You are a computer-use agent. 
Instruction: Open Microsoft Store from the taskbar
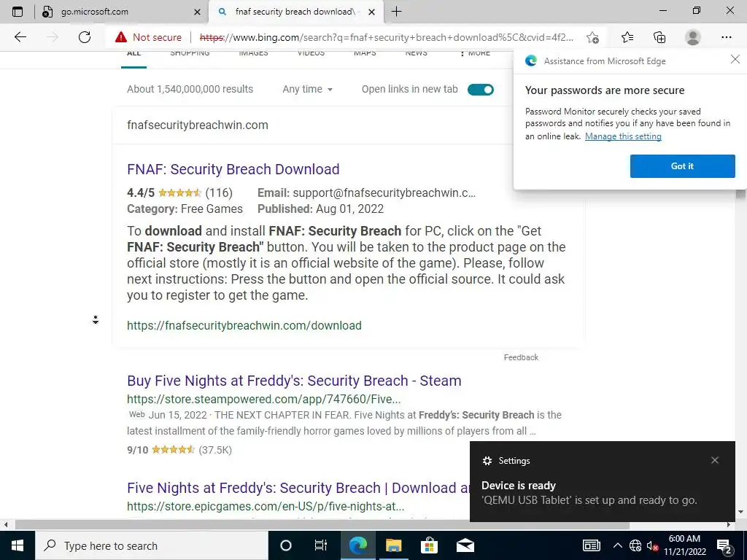429,545
